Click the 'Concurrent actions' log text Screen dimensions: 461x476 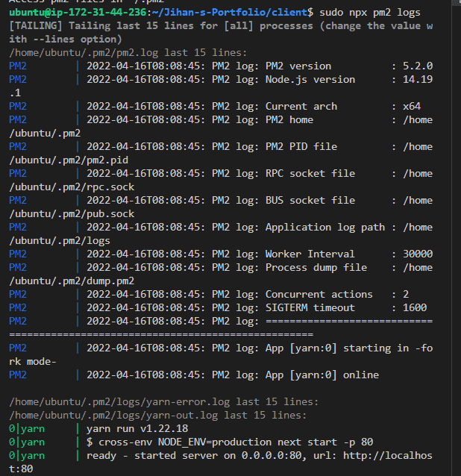point(319,294)
